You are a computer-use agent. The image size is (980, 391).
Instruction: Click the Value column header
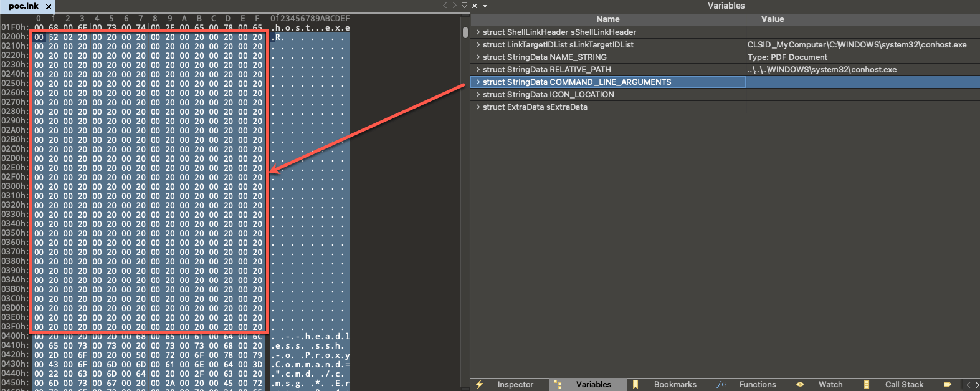(x=773, y=19)
